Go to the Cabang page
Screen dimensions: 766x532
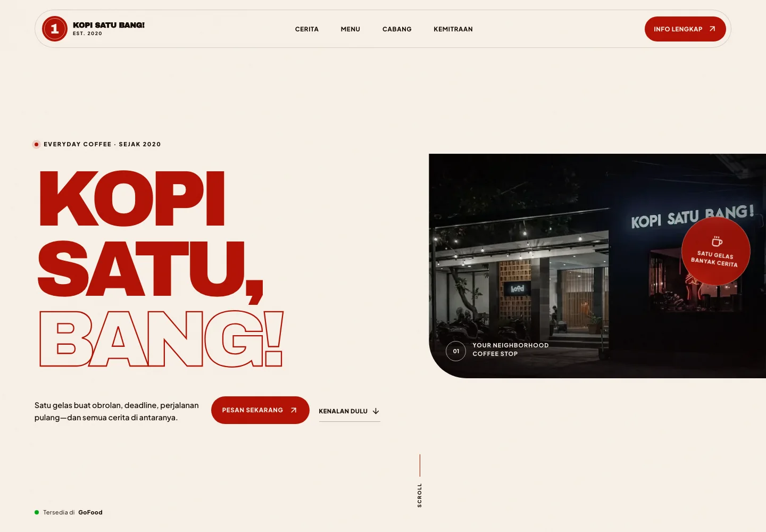[397, 29]
